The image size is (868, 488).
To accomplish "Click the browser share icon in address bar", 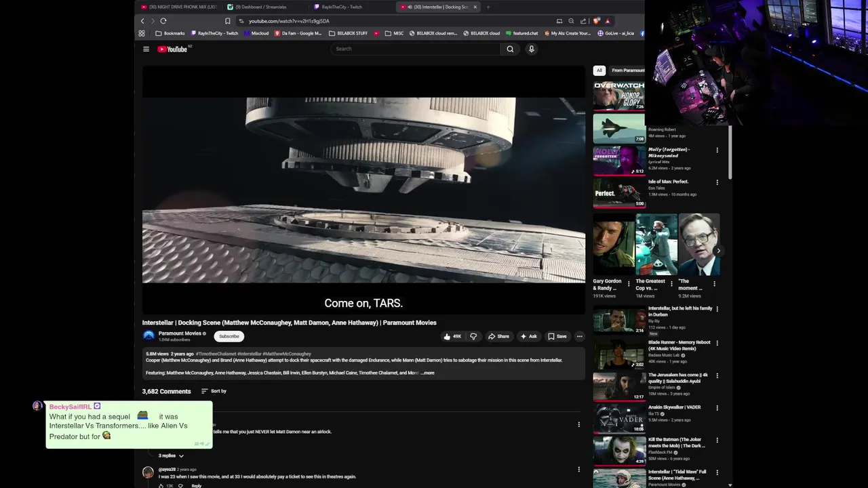I will tap(583, 21).
